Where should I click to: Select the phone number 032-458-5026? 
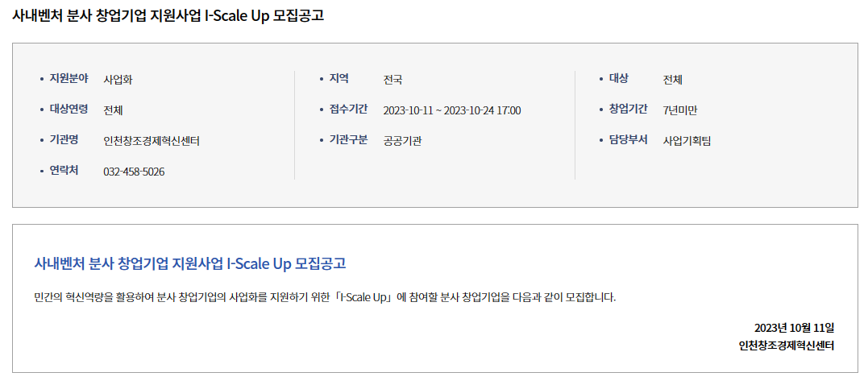pyautogui.click(x=134, y=172)
